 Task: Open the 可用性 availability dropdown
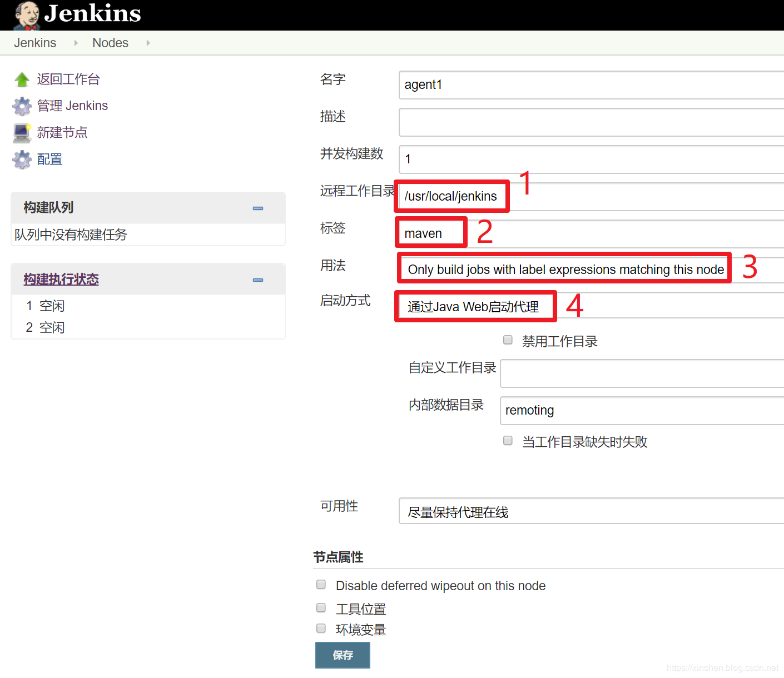click(592, 511)
